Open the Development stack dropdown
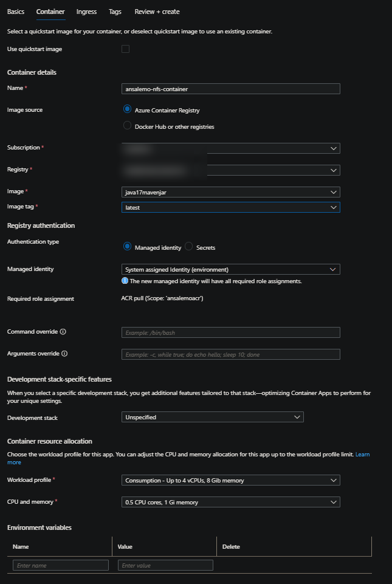 212,417
